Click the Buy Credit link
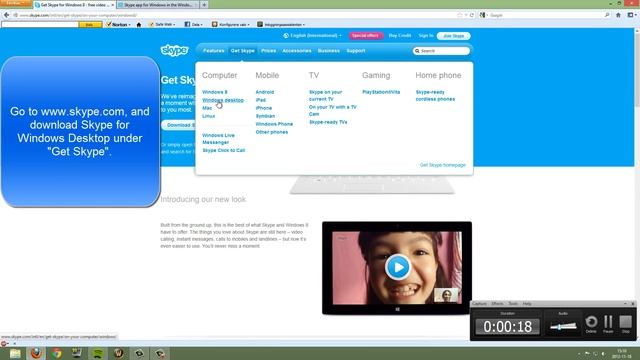The width and height of the screenshot is (640, 360). (x=400, y=36)
